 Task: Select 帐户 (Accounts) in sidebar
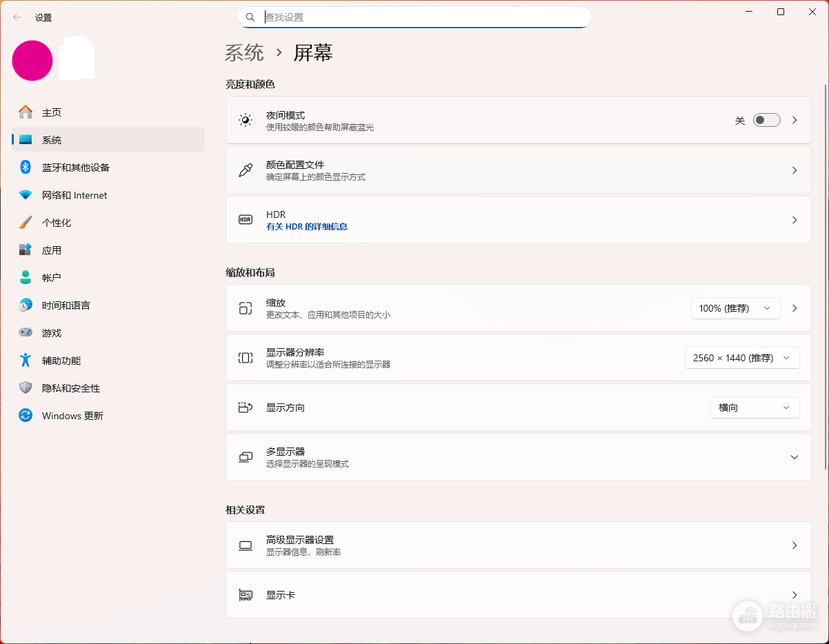pos(108,277)
